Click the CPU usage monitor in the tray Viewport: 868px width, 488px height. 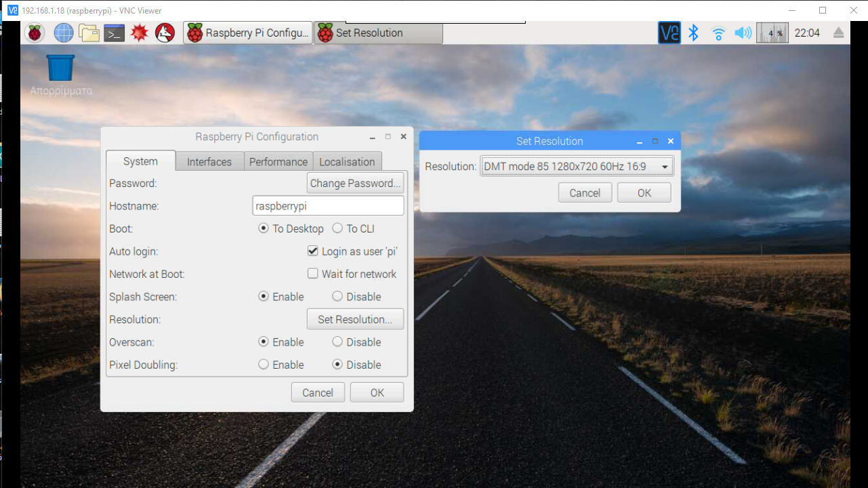click(772, 32)
